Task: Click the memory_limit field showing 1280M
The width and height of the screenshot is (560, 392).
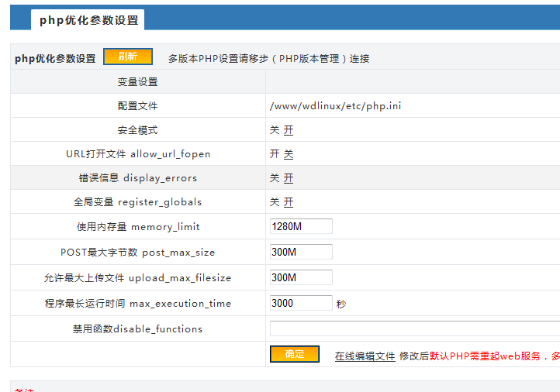Action: tap(301, 226)
